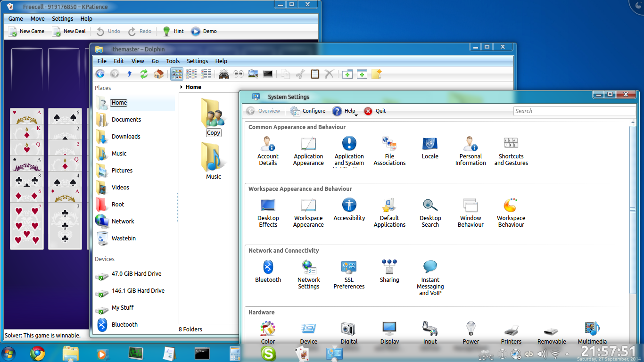Open the Tools menu in Dolphin

pyautogui.click(x=173, y=61)
